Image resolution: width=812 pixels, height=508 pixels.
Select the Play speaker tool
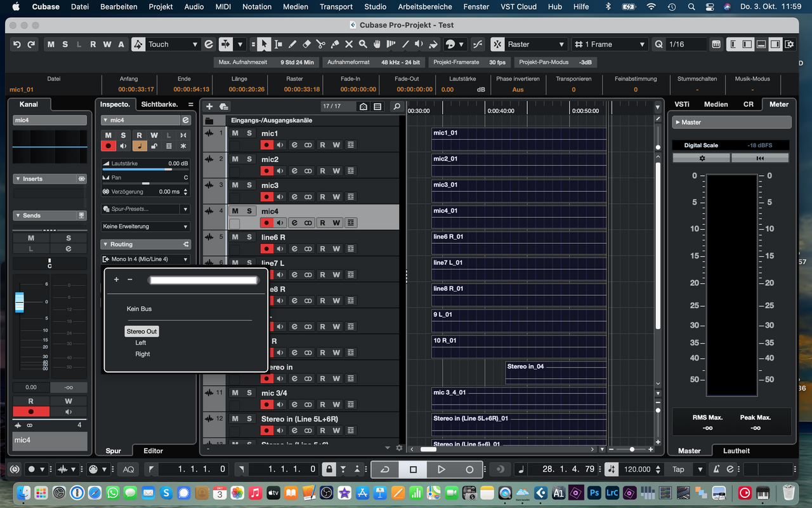[419, 44]
